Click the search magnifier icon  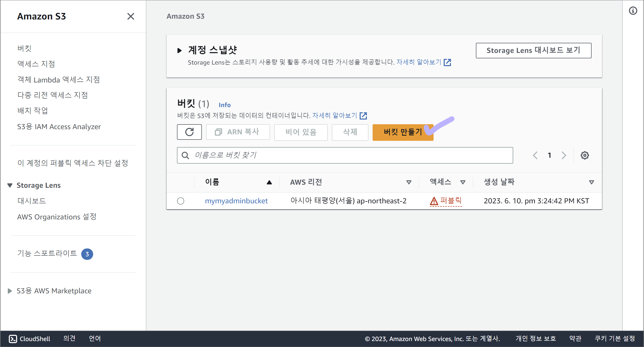[185, 155]
